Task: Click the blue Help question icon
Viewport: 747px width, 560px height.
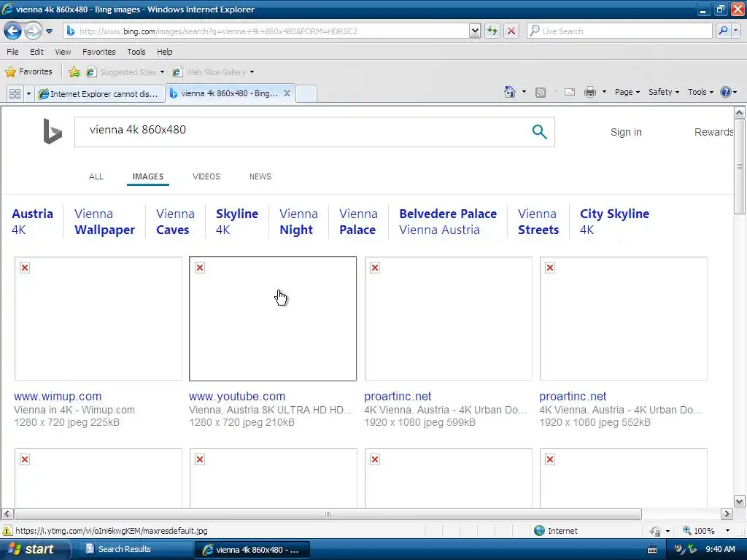Action: click(x=726, y=92)
